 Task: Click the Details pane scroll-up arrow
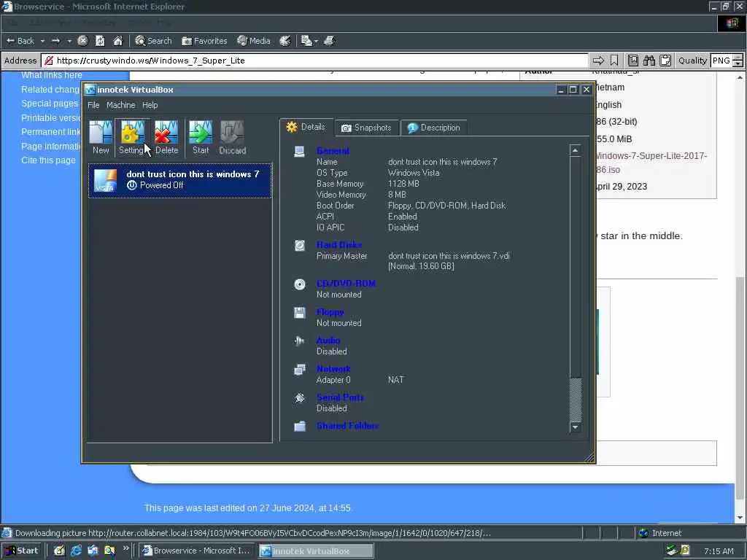[575, 150]
